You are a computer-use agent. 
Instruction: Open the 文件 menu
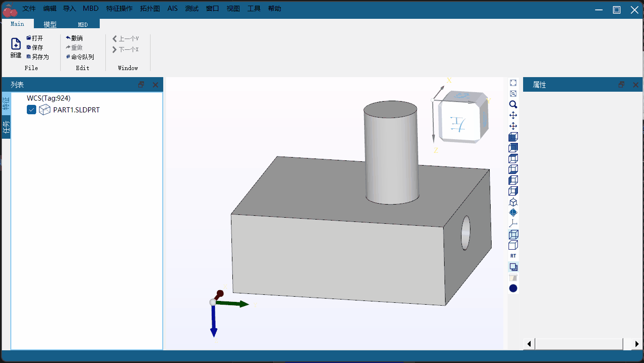click(x=29, y=8)
